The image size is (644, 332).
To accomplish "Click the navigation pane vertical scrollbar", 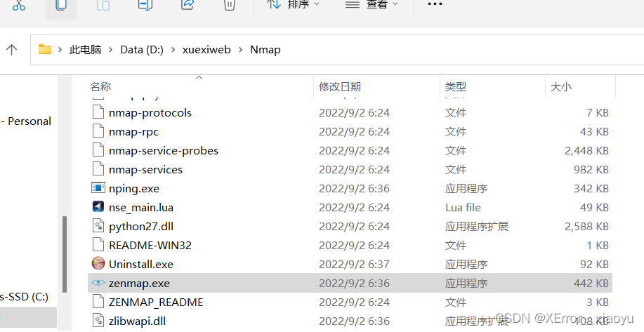I will 65,254.
